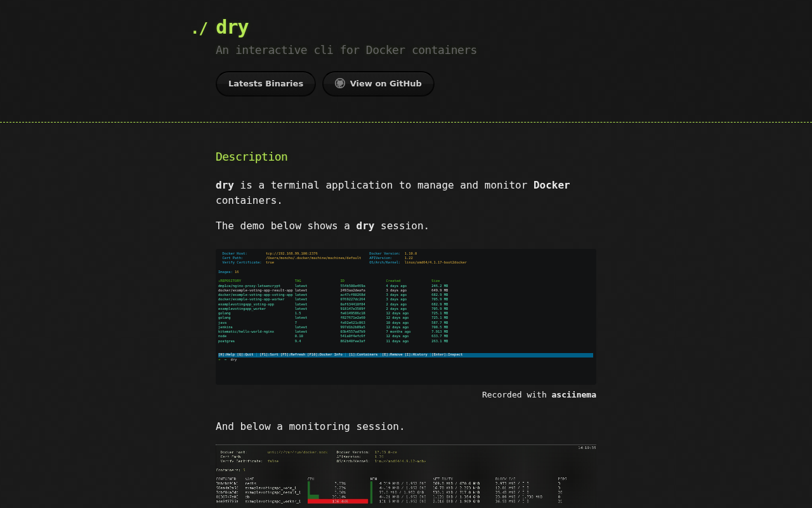The width and height of the screenshot is (812, 508).
Task: Open the Latests Binaries page
Action: (265, 83)
